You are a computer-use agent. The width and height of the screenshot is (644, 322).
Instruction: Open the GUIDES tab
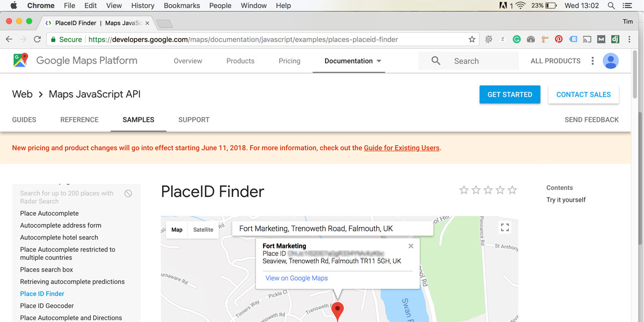[x=24, y=120]
